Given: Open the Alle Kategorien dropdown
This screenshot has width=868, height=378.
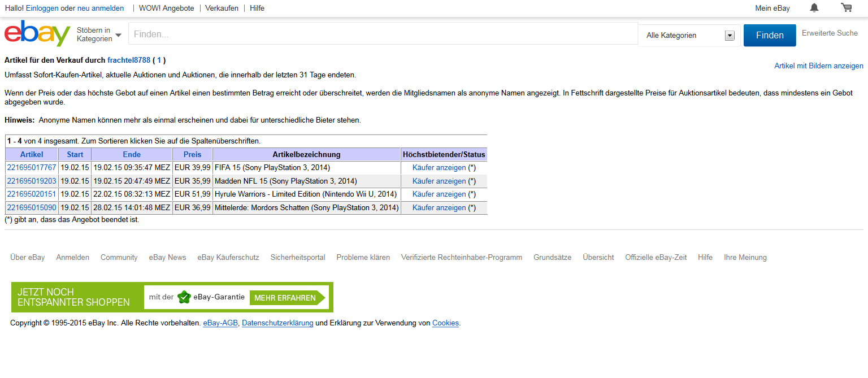Looking at the screenshot, I should tap(689, 36).
